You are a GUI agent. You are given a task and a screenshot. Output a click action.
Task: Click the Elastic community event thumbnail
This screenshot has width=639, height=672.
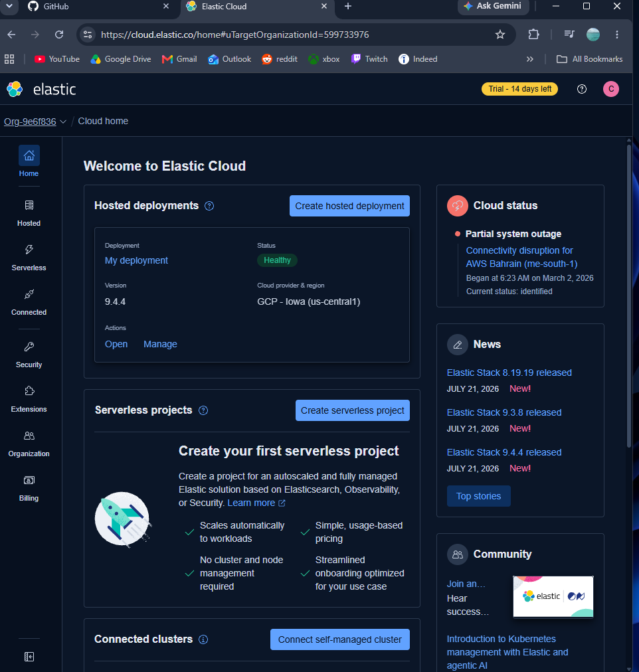pos(553,596)
